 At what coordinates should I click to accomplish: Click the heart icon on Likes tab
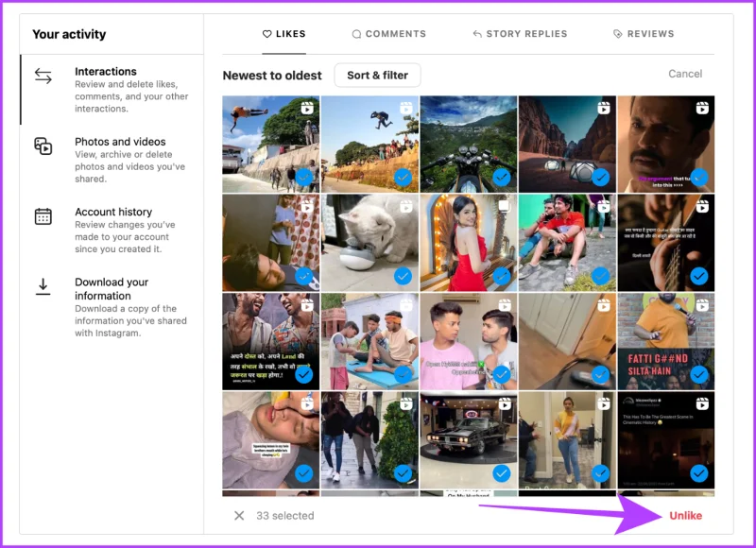pyautogui.click(x=266, y=34)
